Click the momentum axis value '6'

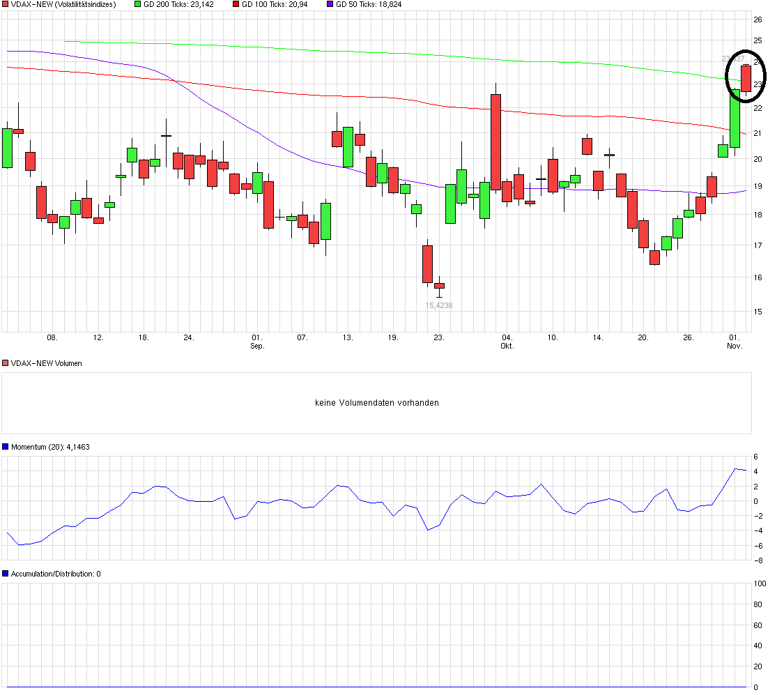(x=756, y=457)
